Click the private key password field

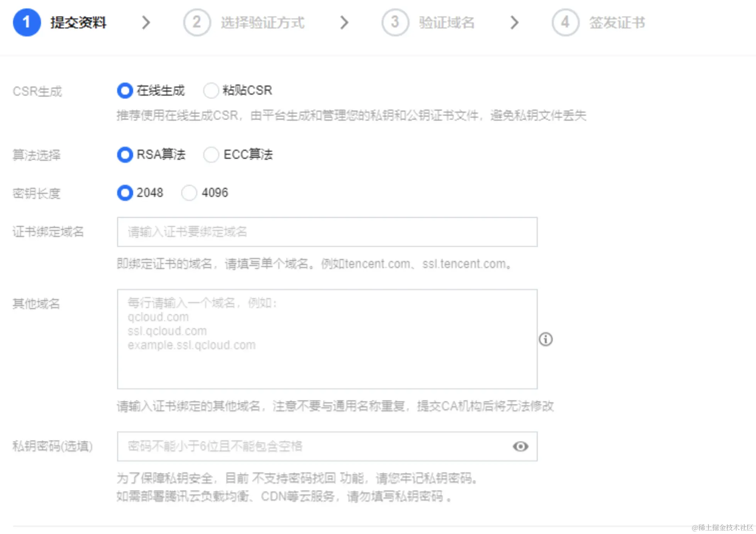309,447
